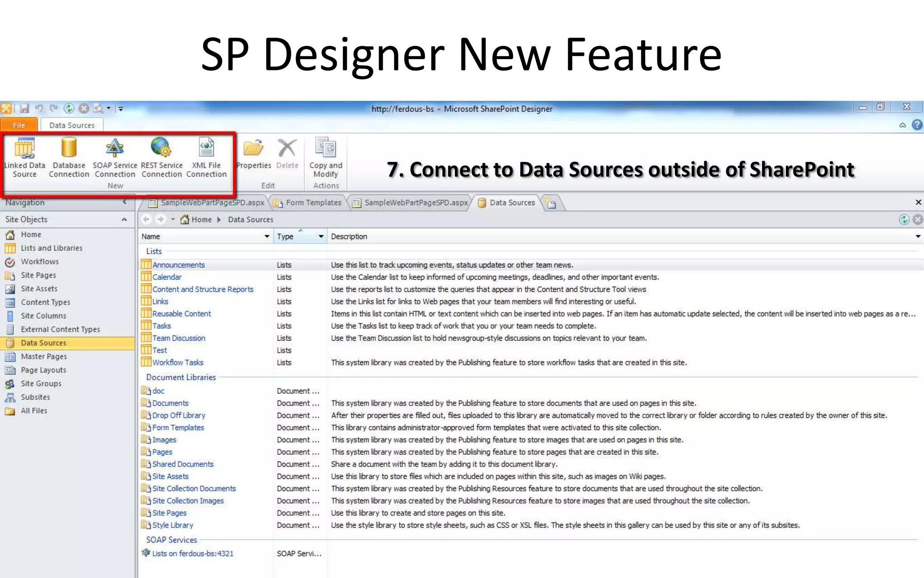The image size is (924, 578).
Task: Close the current tab with the X
Action: point(918,202)
